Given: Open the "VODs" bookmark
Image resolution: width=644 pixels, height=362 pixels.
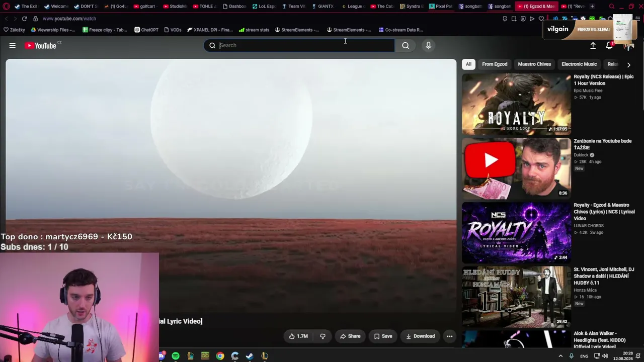Looking at the screenshot, I should (173, 30).
